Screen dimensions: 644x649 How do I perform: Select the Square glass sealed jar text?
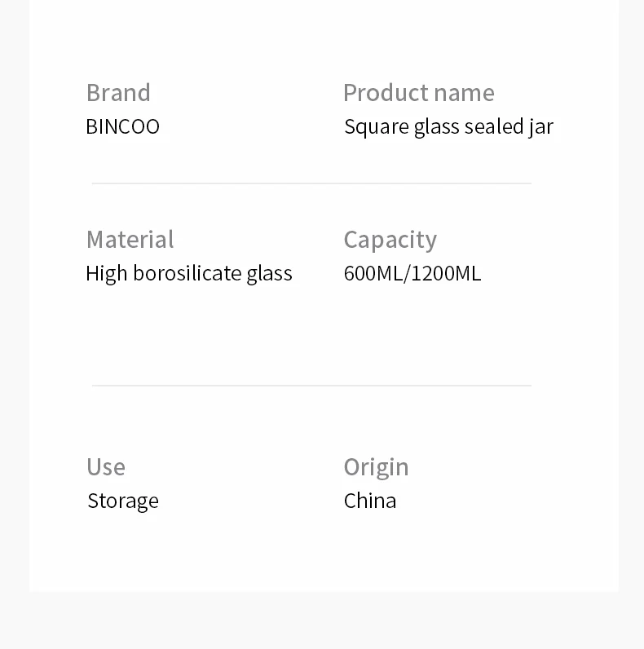[448, 127]
